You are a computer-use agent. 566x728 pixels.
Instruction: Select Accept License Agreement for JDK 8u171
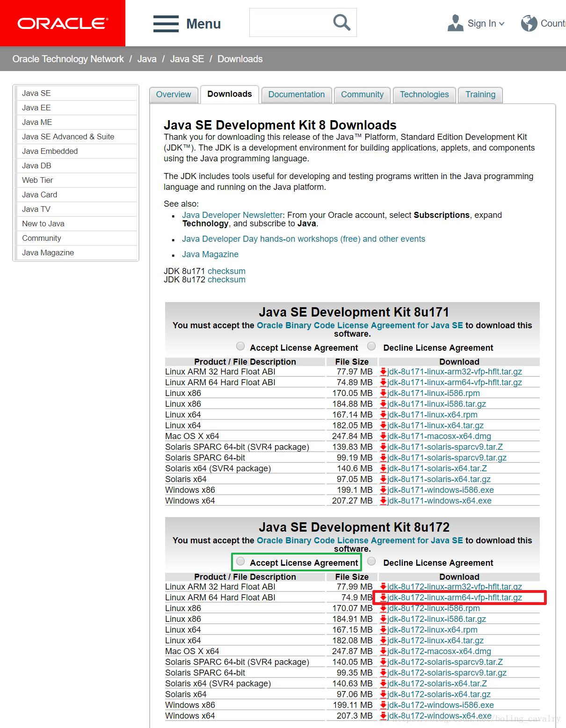240,346
